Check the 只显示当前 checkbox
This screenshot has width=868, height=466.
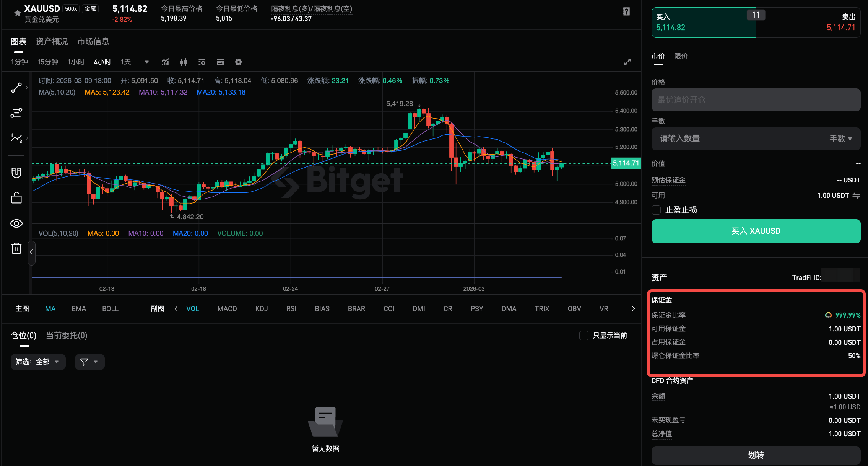584,336
